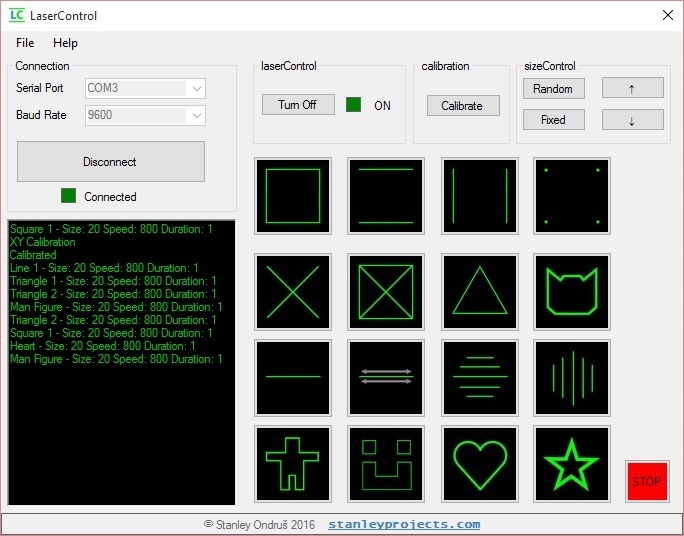Select the full square pattern icon
Viewport: 684px width, 536px height.
coord(293,196)
